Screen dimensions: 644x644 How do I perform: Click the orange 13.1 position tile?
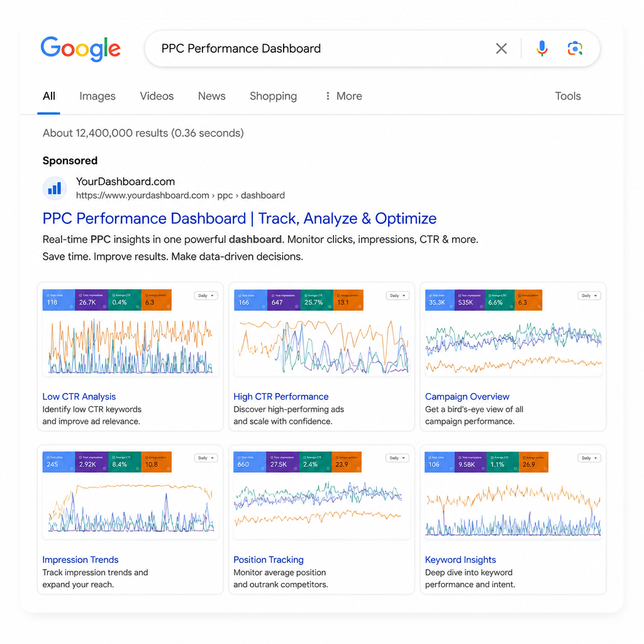coord(348,300)
